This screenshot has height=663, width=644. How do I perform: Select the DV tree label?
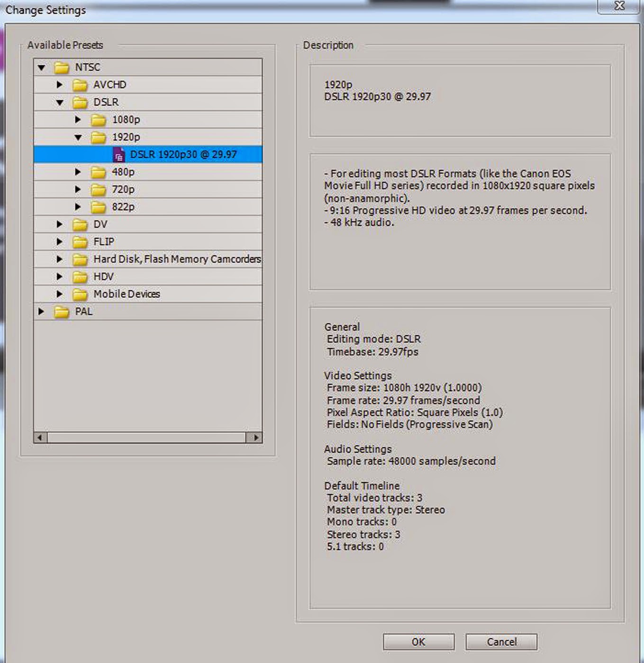click(x=100, y=224)
